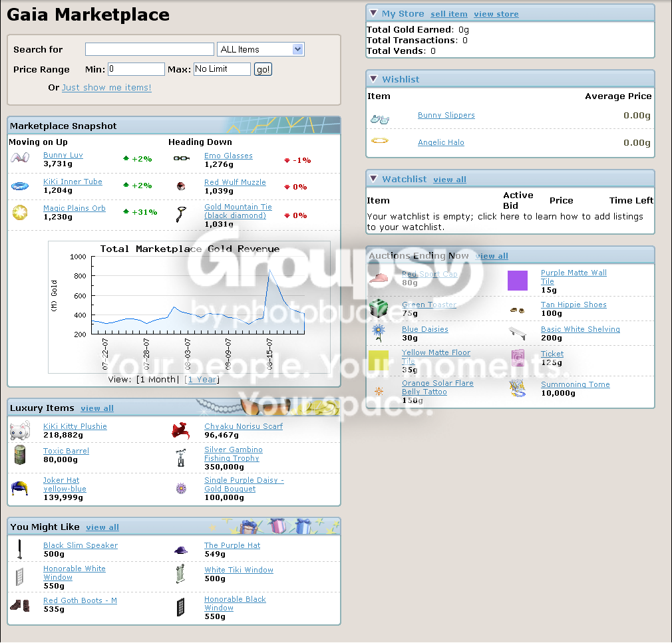Image resolution: width=672 pixels, height=643 pixels.
Task: Click the Tan Hippie Shoes icon
Action: 517,310
